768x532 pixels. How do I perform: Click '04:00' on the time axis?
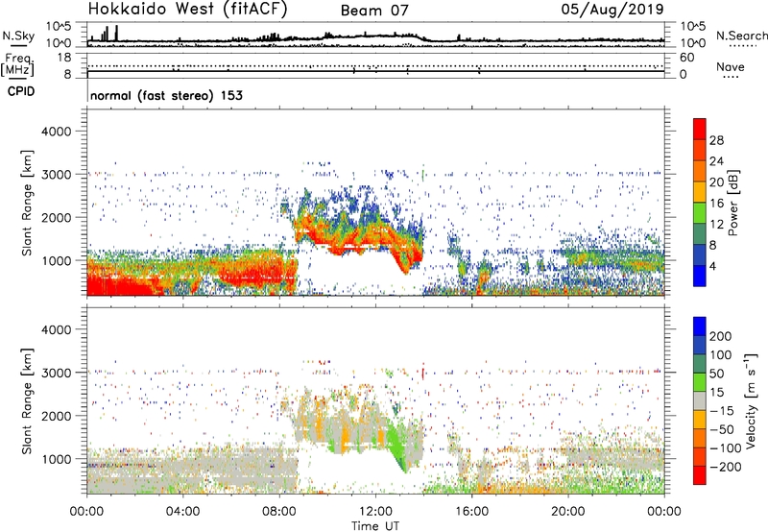[183, 512]
